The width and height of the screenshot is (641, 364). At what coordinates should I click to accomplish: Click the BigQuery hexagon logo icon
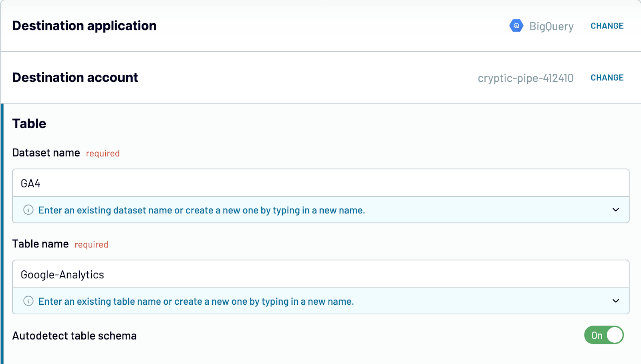516,26
